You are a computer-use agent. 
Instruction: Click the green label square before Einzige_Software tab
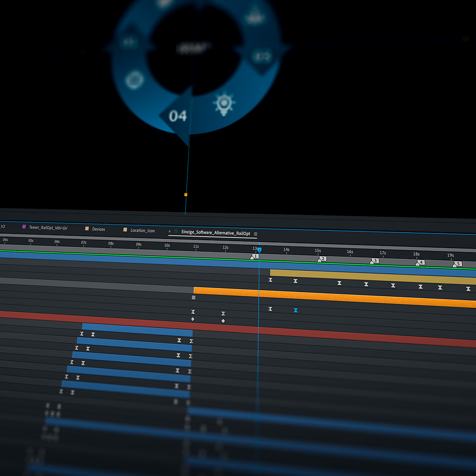tap(176, 231)
